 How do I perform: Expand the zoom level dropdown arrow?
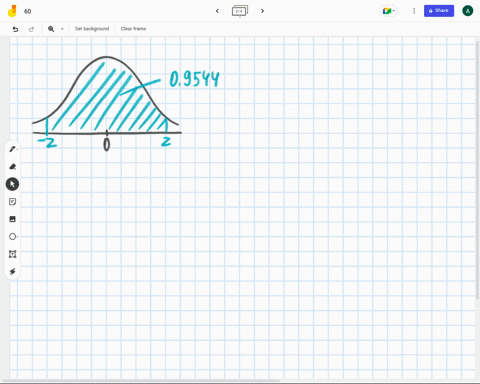62,29
